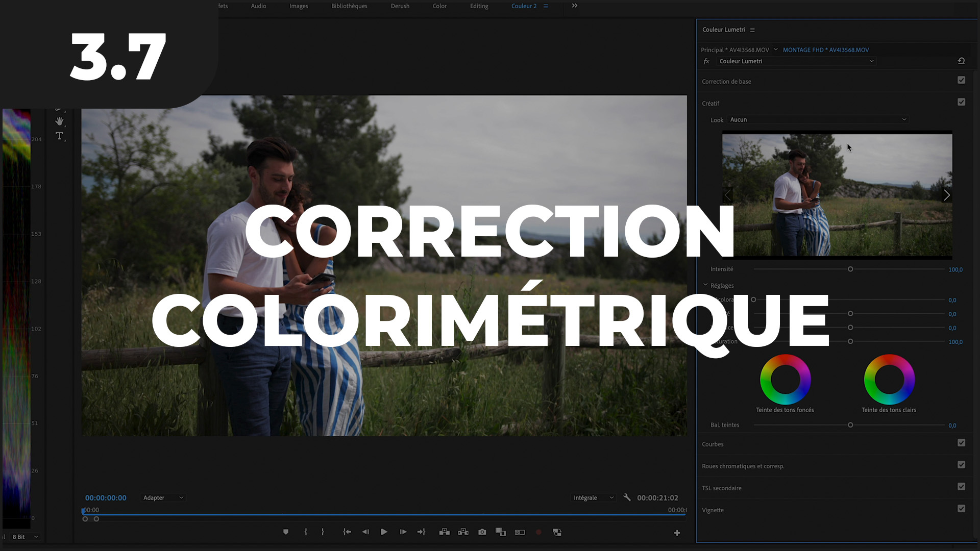Set Mark In with the left brace icon
Image resolution: width=980 pixels, height=551 pixels.
click(x=306, y=532)
